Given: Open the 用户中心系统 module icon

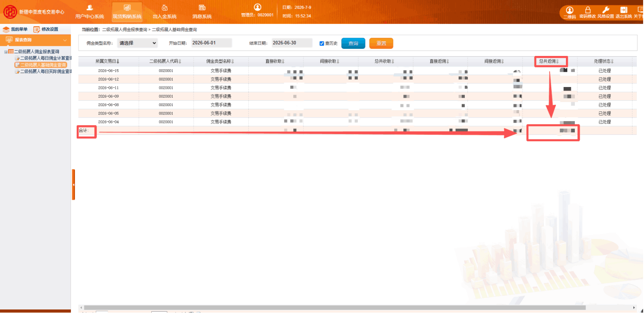Looking at the screenshot, I should pos(90,8).
